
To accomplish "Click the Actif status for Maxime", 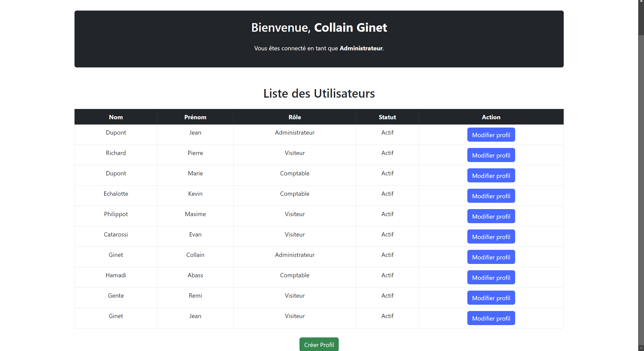I will pos(387,214).
